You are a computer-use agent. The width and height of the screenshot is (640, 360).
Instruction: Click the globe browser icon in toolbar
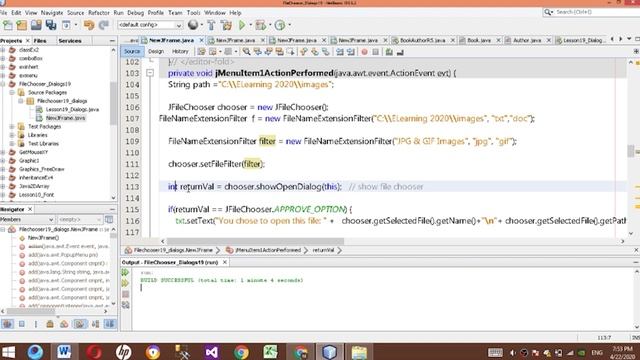[x=193, y=25]
